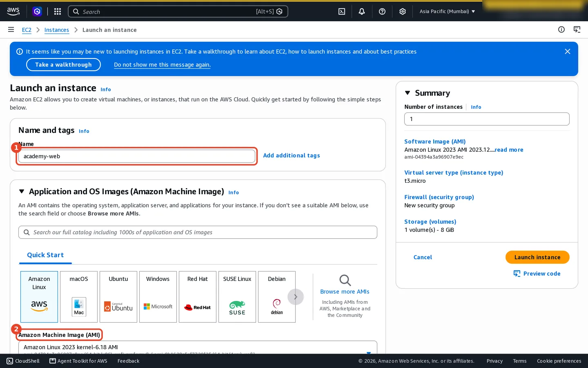Open the AWS console home logo
Screen dimensions: 588x368
[13, 11]
